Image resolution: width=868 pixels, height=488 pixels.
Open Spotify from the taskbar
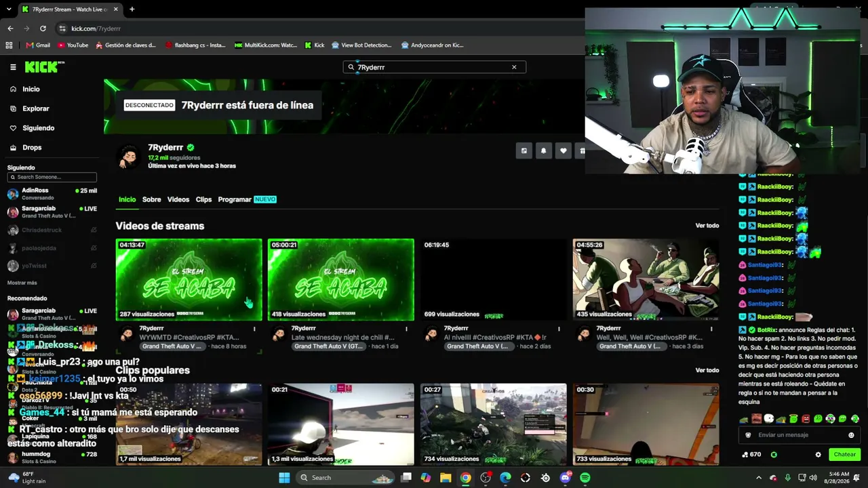point(585,478)
